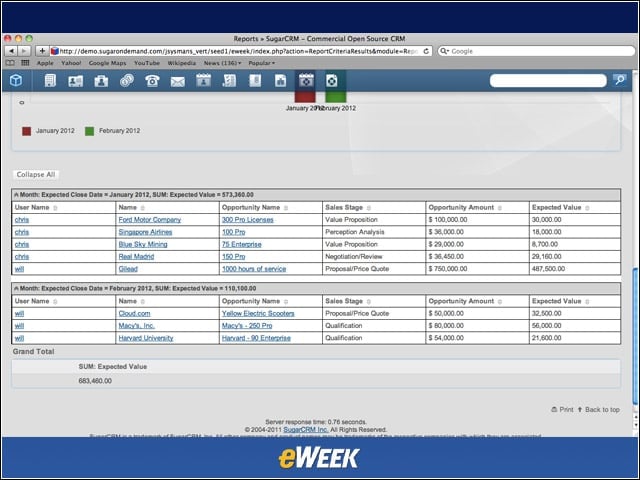Viewport: 640px width, 480px height.
Task: Click the SugarCRM global search box
Action: [x=548, y=80]
